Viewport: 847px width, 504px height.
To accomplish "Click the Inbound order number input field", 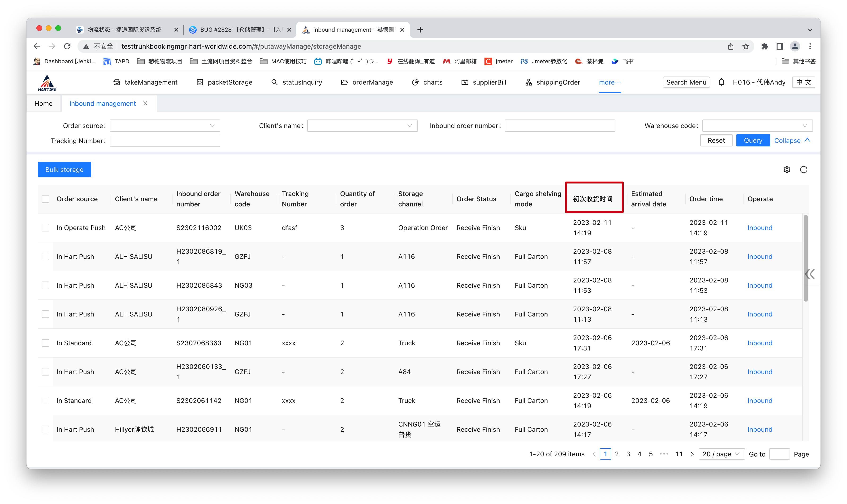I will [x=560, y=126].
